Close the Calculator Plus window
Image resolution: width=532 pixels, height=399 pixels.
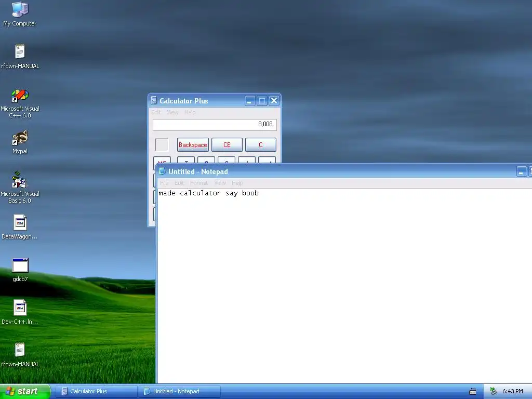click(x=274, y=101)
